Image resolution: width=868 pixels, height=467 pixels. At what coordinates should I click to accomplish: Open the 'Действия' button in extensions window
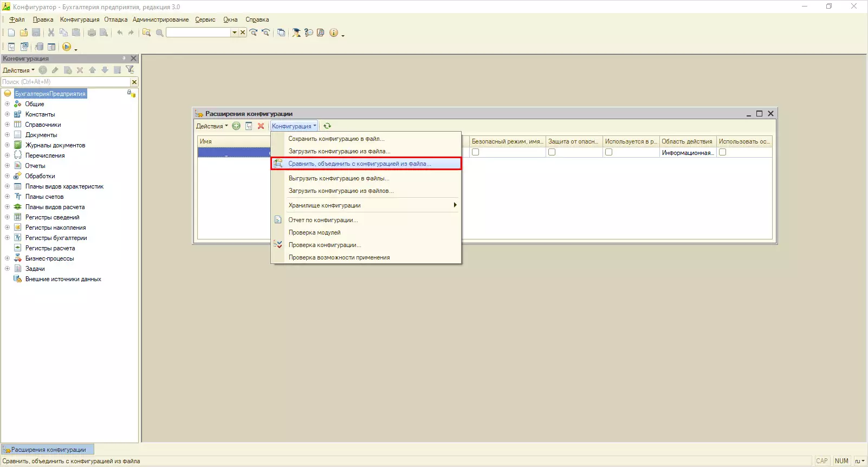click(x=211, y=126)
